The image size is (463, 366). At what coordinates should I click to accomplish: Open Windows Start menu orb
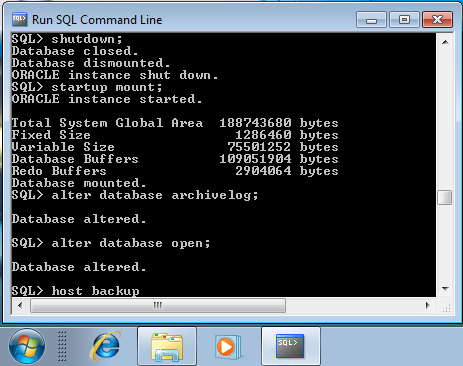(x=27, y=346)
